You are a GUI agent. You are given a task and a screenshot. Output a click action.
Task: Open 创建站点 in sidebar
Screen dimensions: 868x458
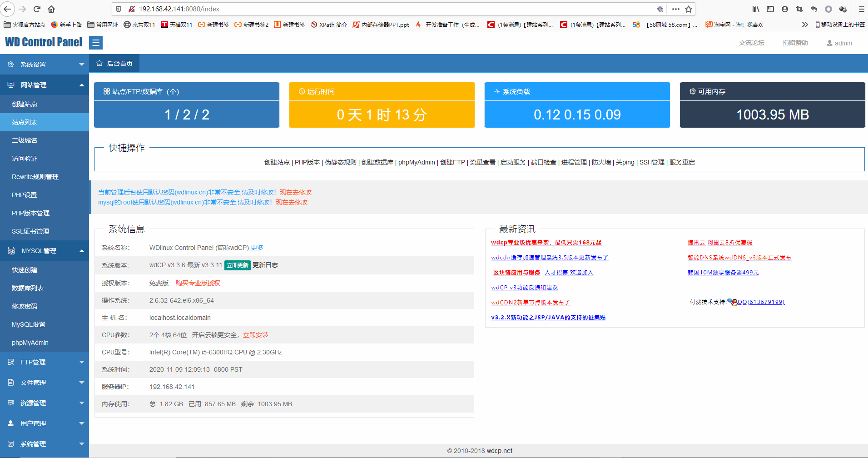click(x=45, y=104)
